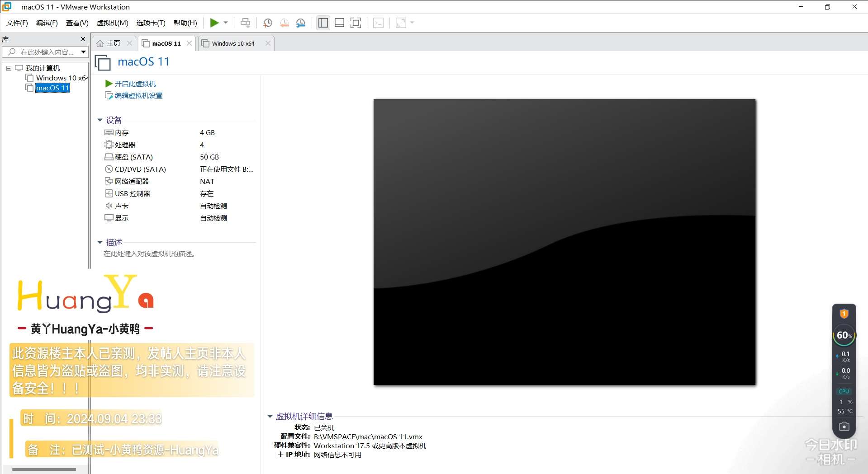Image resolution: width=868 pixels, height=474 pixels.
Task: Click the camera screenshot icon in widget
Action: pos(844,427)
